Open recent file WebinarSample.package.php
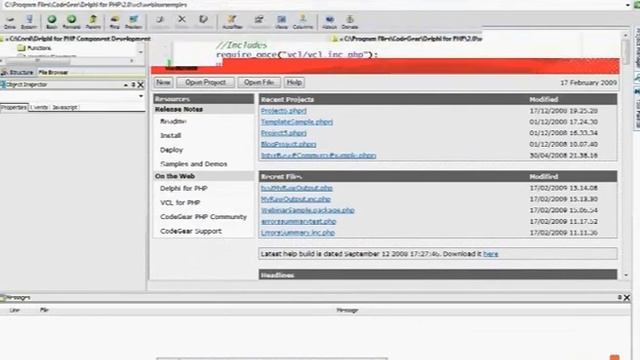Image resolution: width=640 pixels, height=360 pixels. click(x=308, y=210)
